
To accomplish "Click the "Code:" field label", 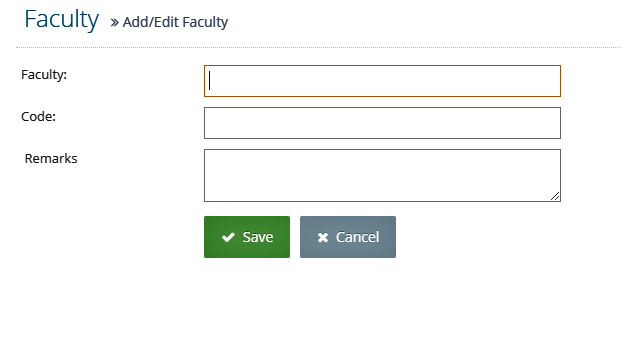I will point(38,117).
